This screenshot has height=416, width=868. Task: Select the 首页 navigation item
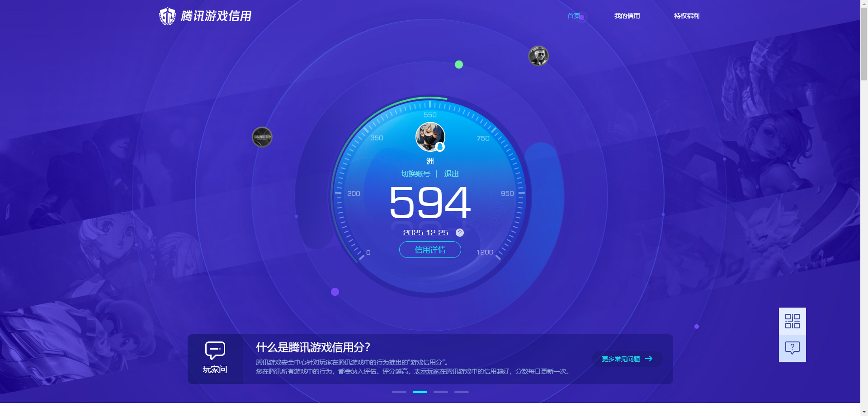[x=574, y=15]
